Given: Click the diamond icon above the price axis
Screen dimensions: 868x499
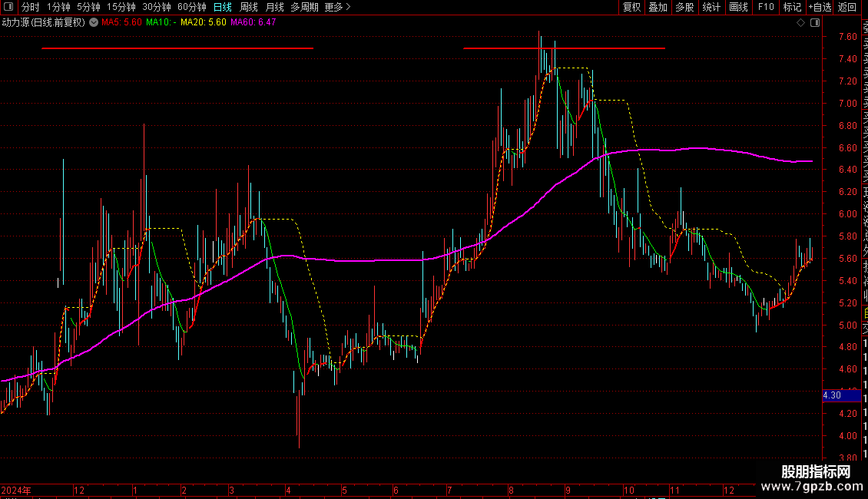Looking at the screenshot, I should point(800,23).
